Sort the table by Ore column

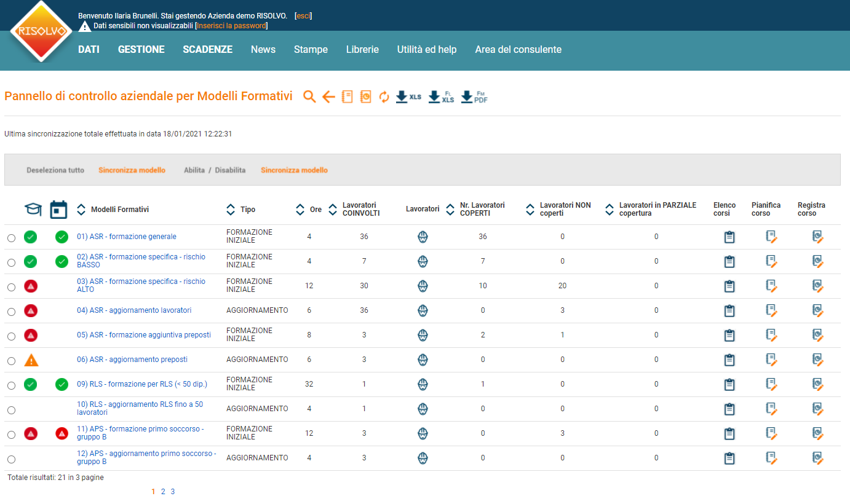pos(300,209)
